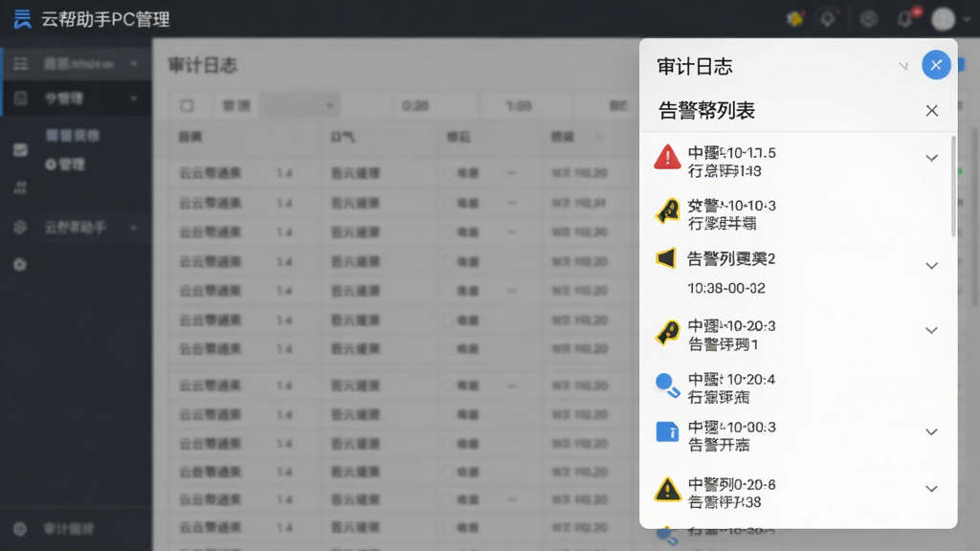Expand the 云帮助手 sidebar menu arrow

click(x=134, y=228)
